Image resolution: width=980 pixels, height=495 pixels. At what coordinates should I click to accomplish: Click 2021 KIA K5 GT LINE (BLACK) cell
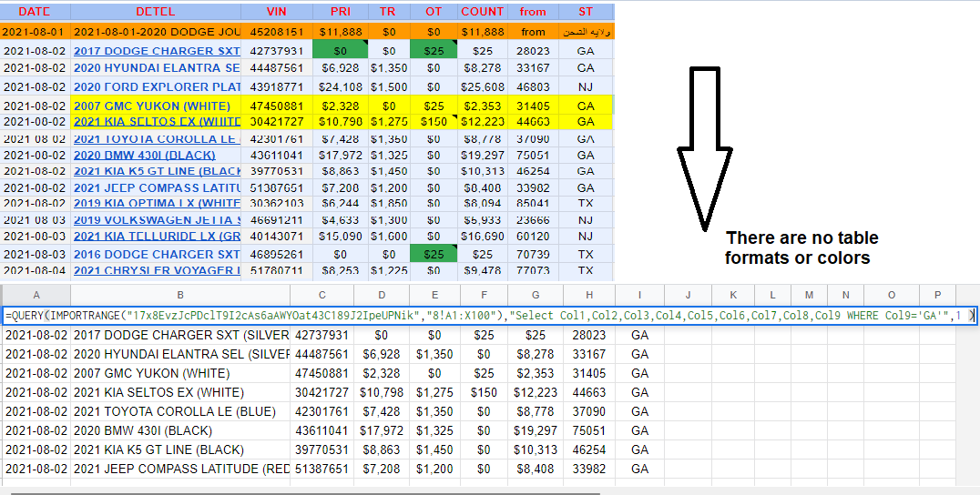(x=180, y=450)
